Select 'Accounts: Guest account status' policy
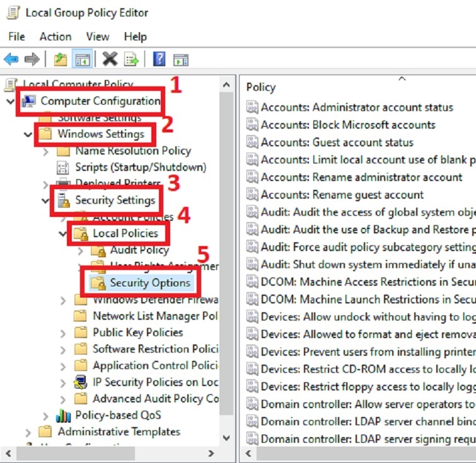Screen dimensions: 476x463 (x=337, y=143)
